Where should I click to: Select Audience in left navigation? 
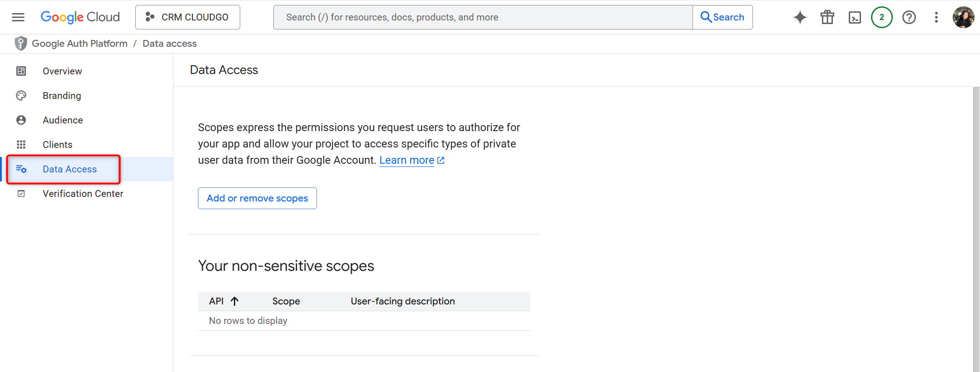(x=63, y=120)
